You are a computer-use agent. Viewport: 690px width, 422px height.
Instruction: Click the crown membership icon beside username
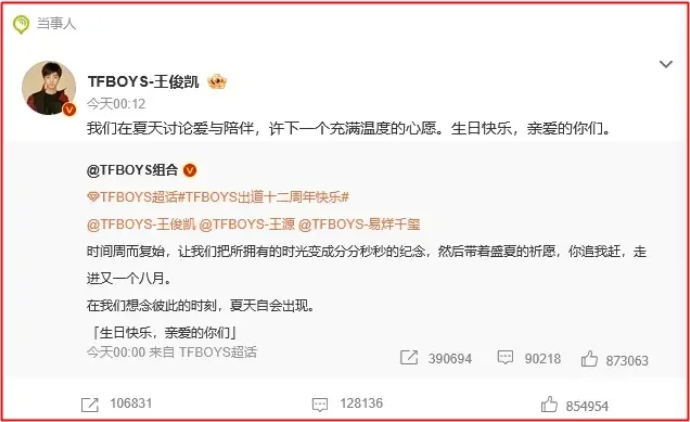coord(217,81)
